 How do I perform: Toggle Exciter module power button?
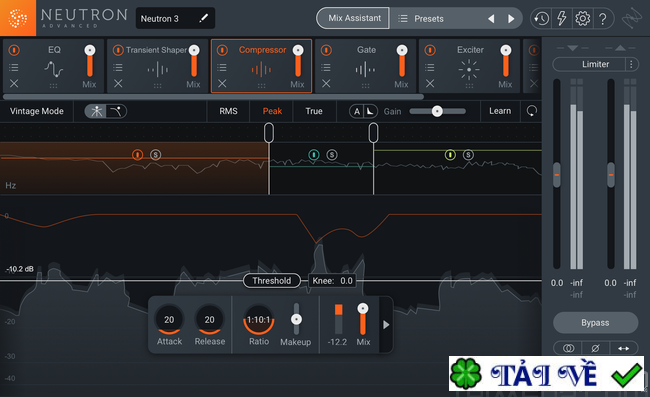coord(430,50)
